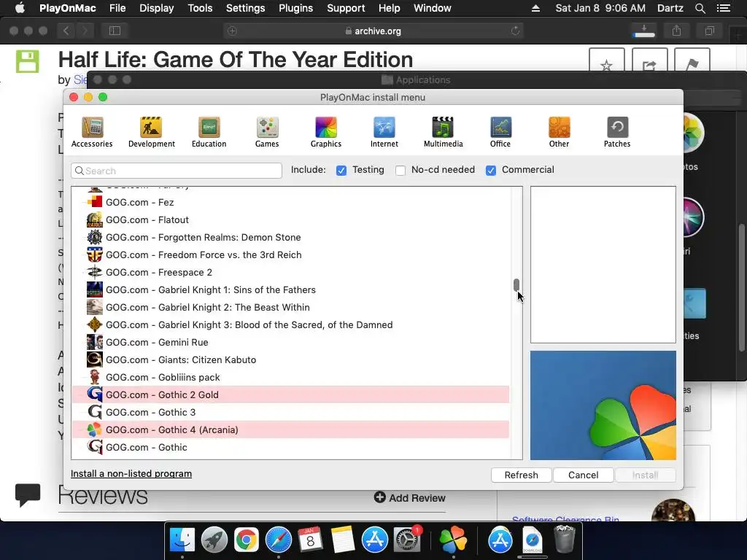Open System Preferences from the Dock

(x=406, y=540)
